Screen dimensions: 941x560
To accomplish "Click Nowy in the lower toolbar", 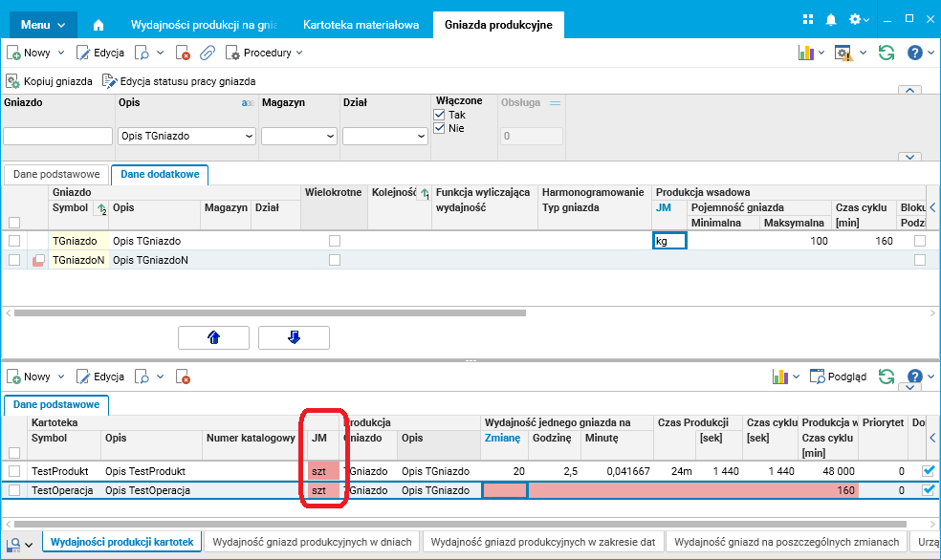I will point(29,377).
